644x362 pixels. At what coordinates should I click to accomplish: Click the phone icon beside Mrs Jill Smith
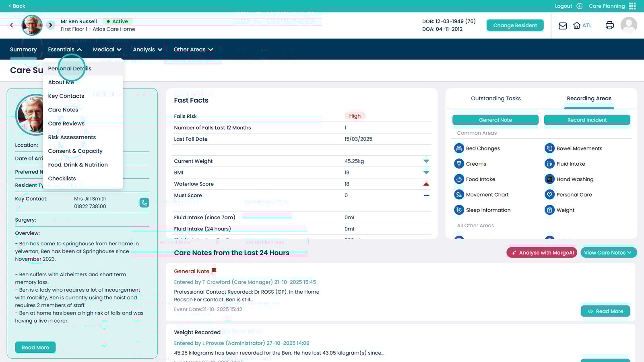coord(144,202)
